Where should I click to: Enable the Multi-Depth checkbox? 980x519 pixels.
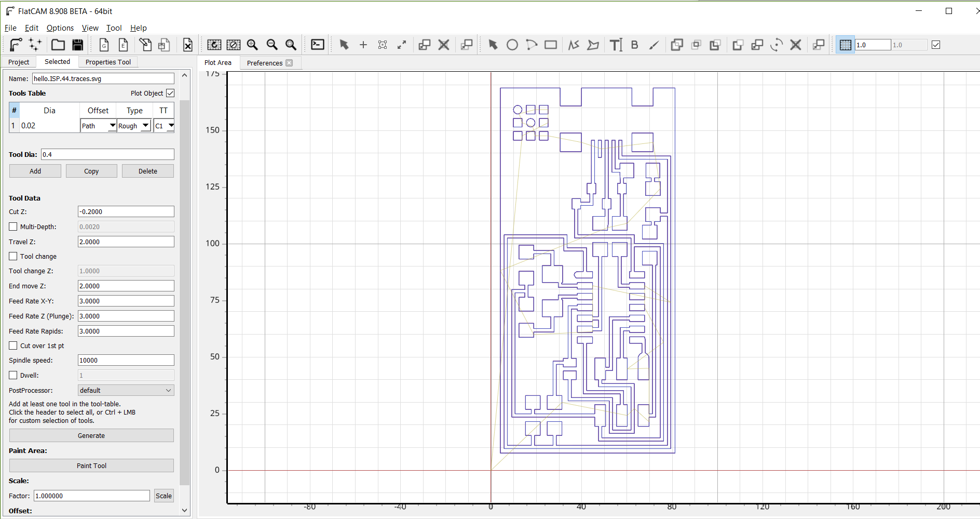pyautogui.click(x=13, y=227)
